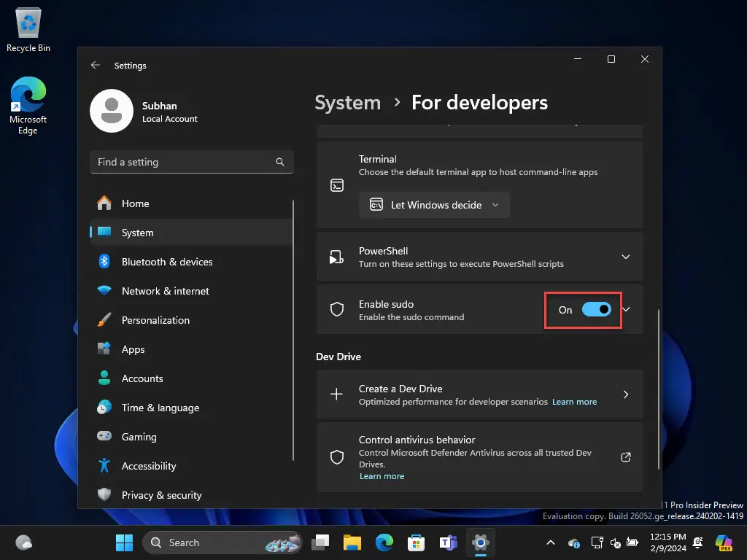Click the back arrow in Settings
747x560 pixels.
tap(96, 65)
